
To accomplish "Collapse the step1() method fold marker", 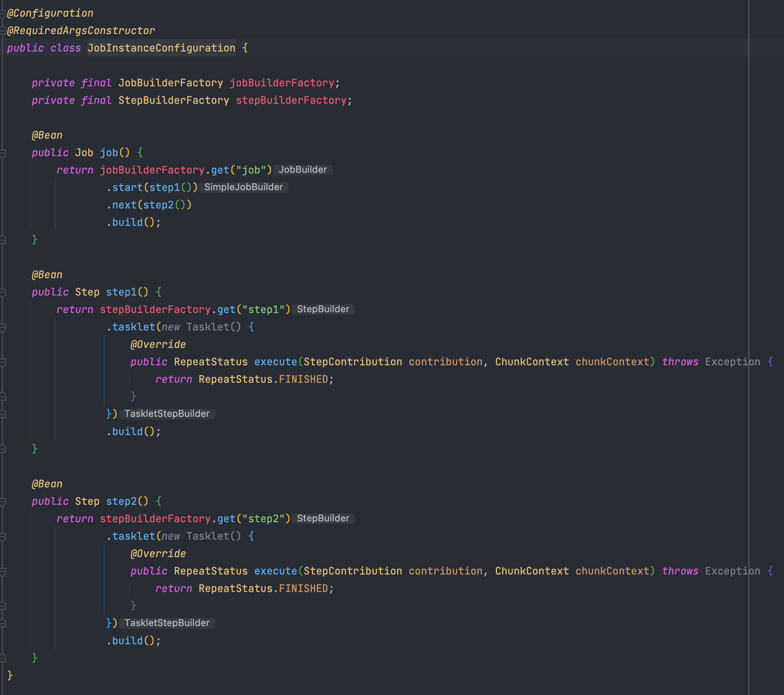I will (3, 292).
